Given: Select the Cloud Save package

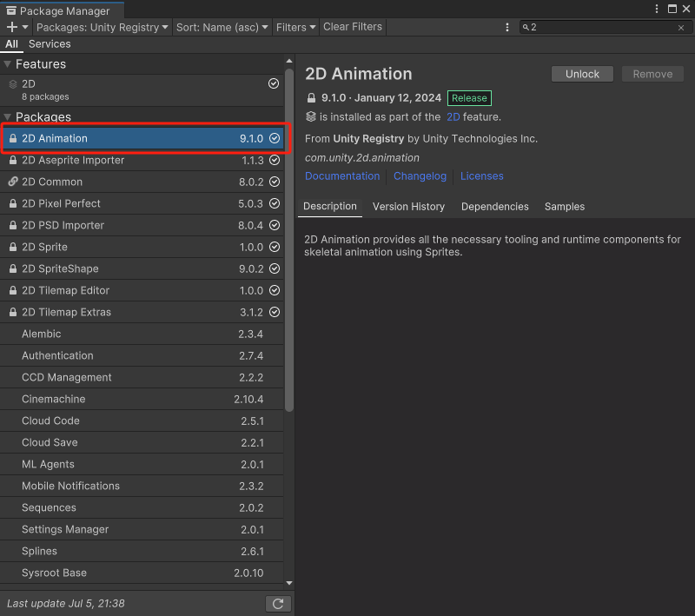Looking at the screenshot, I should coord(142,442).
